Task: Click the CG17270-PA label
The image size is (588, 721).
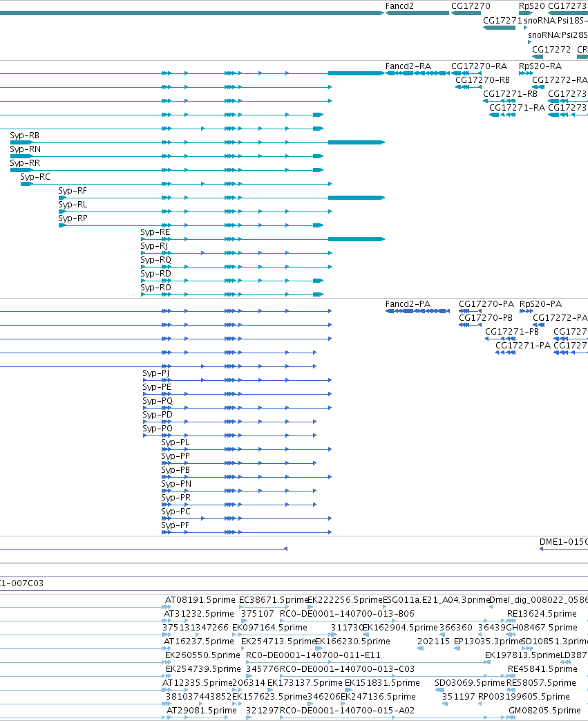Action: pyautogui.click(x=486, y=304)
